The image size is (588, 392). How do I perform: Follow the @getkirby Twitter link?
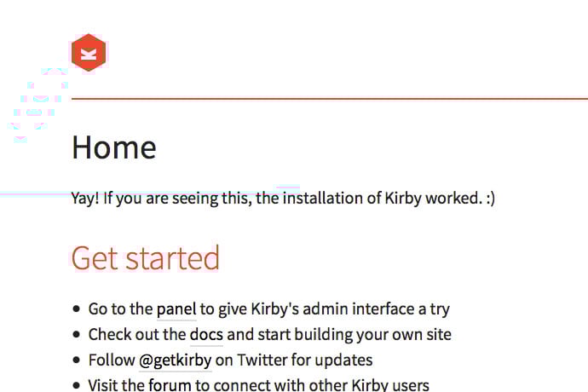pyautogui.click(x=176, y=360)
